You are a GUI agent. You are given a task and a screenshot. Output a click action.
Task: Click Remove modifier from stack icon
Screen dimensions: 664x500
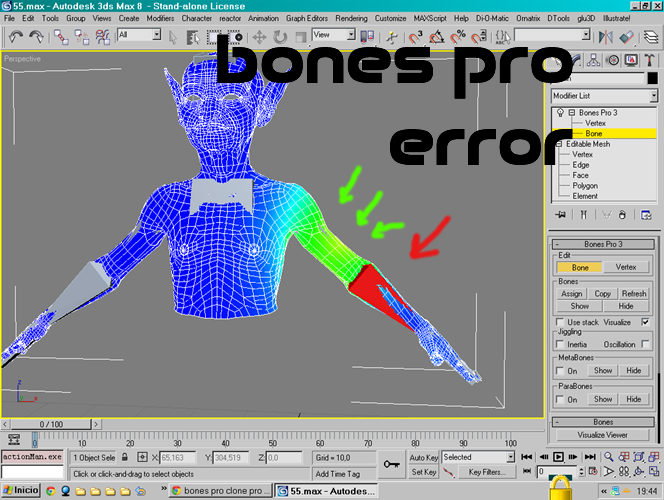click(x=622, y=215)
